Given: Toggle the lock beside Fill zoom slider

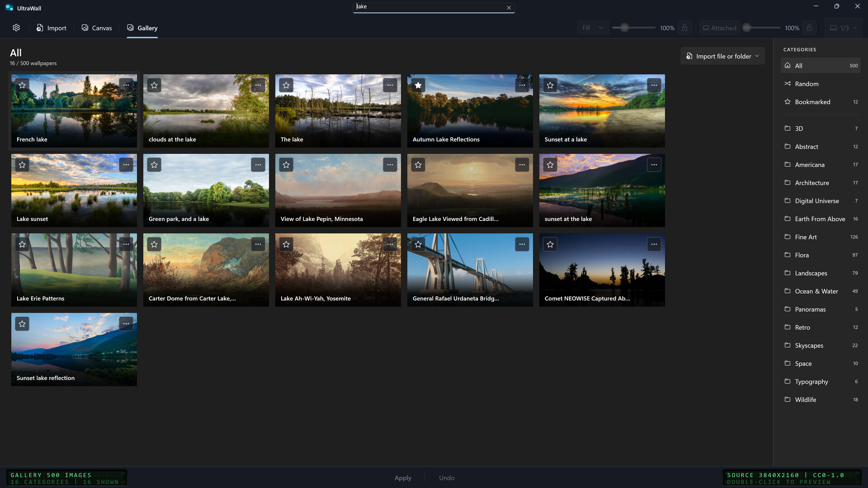Looking at the screenshot, I should tap(684, 28).
